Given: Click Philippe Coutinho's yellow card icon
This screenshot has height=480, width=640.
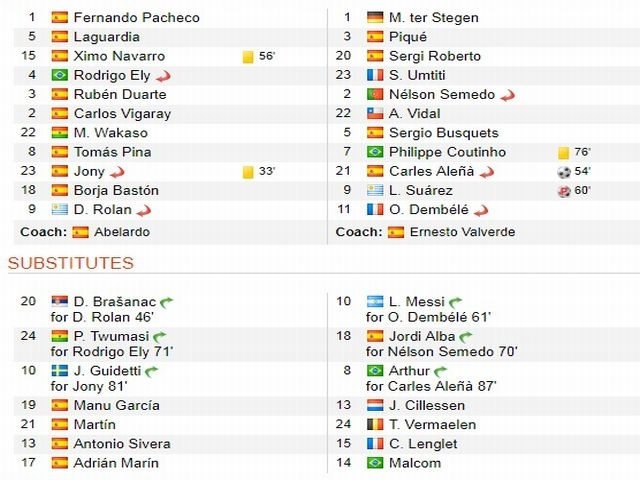Looking at the screenshot, I should click(x=563, y=153).
